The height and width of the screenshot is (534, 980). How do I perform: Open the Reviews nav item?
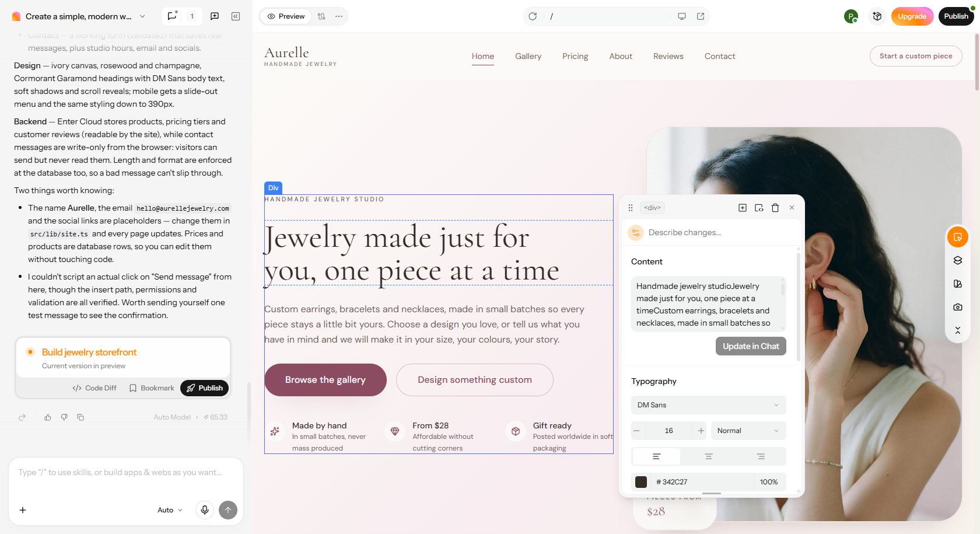(x=668, y=56)
